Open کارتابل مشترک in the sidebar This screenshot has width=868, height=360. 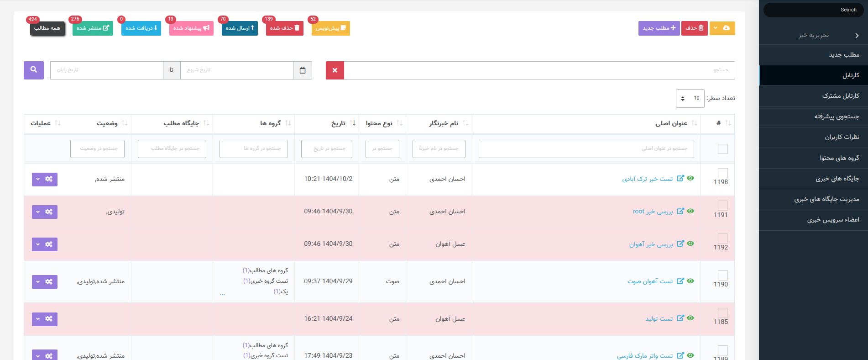(x=840, y=96)
